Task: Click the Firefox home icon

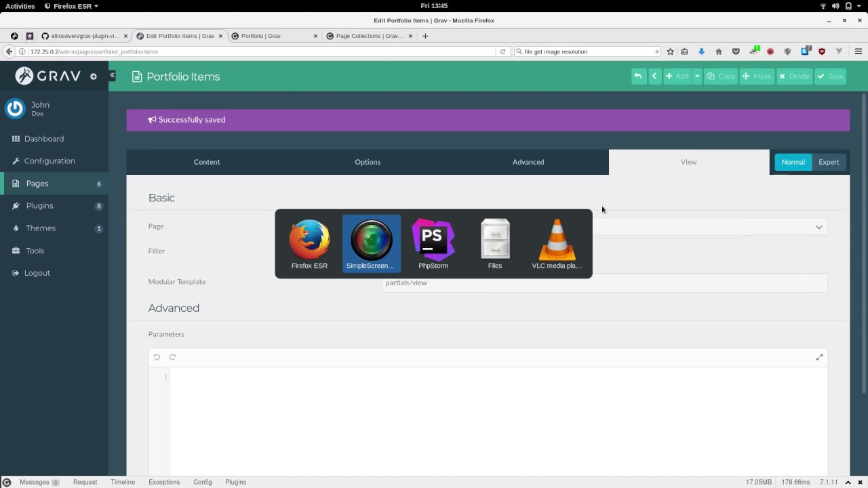Action: pyautogui.click(x=719, y=52)
